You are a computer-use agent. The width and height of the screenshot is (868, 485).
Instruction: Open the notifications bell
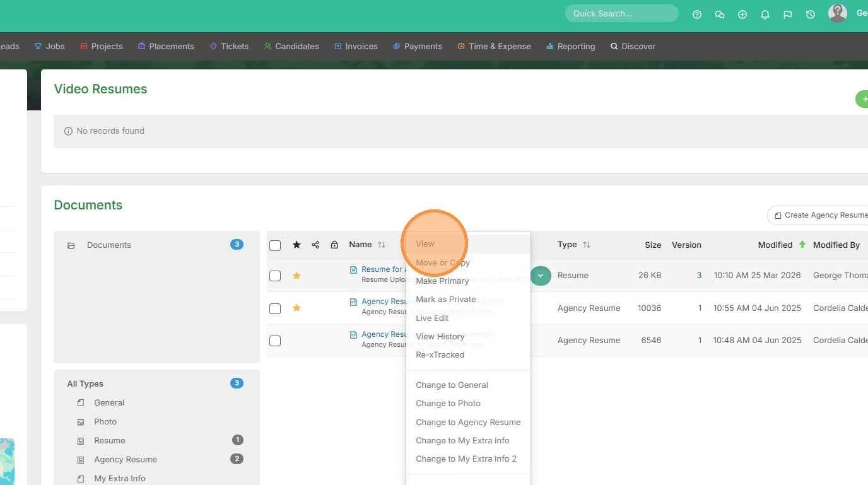pos(765,15)
